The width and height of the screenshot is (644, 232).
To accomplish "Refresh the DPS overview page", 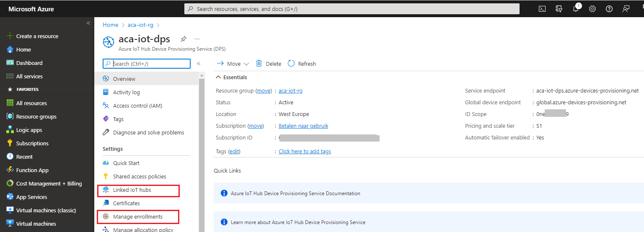I will [x=302, y=64].
